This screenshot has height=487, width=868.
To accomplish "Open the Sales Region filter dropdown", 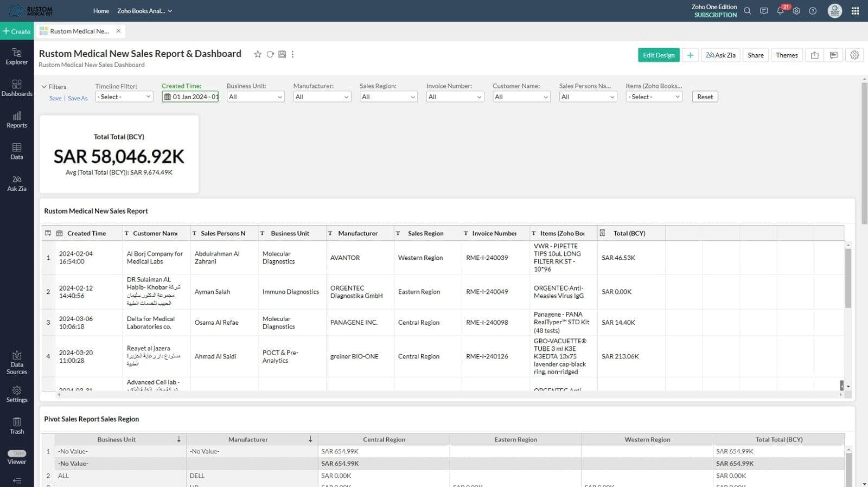I will pyautogui.click(x=388, y=97).
